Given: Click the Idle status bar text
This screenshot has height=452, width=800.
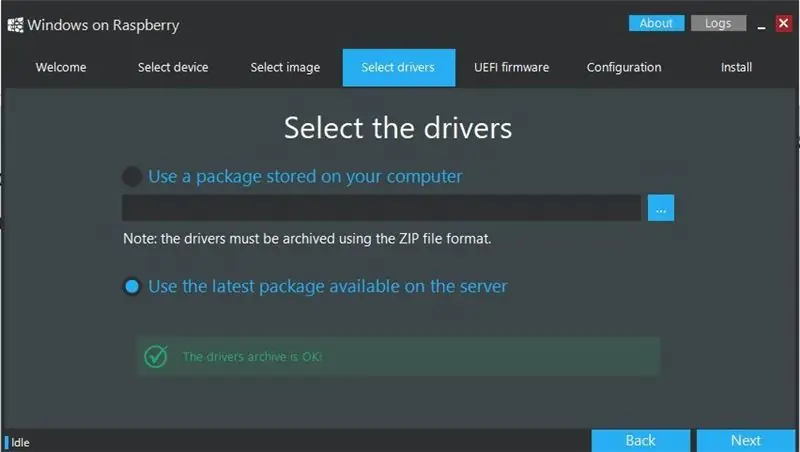Looking at the screenshot, I should (20, 443).
